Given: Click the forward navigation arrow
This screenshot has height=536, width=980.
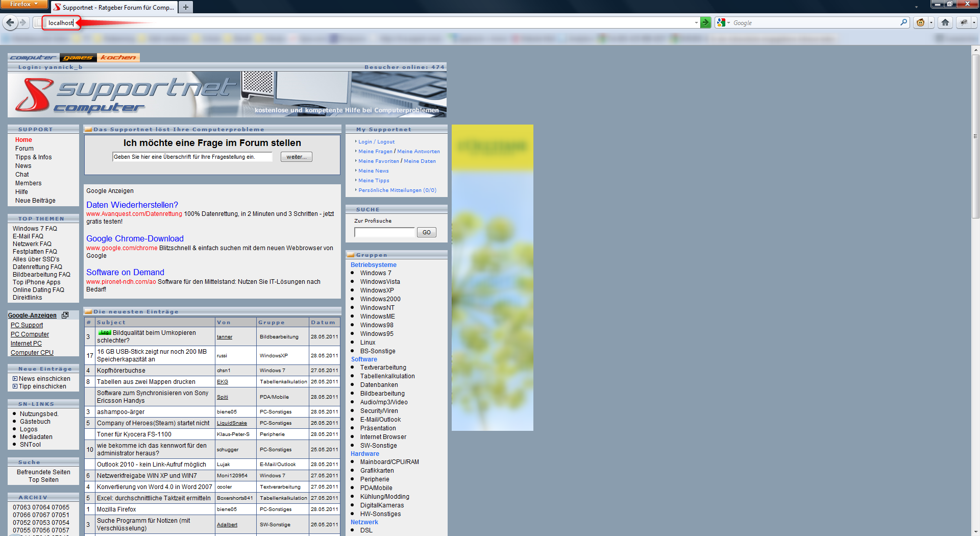Looking at the screenshot, I should click(x=22, y=22).
